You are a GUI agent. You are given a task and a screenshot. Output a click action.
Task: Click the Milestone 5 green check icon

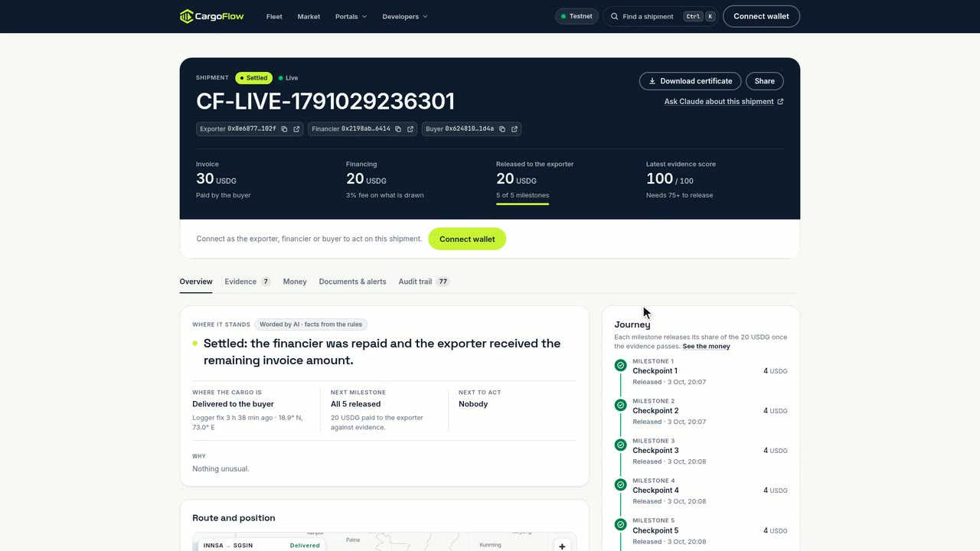point(621,524)
